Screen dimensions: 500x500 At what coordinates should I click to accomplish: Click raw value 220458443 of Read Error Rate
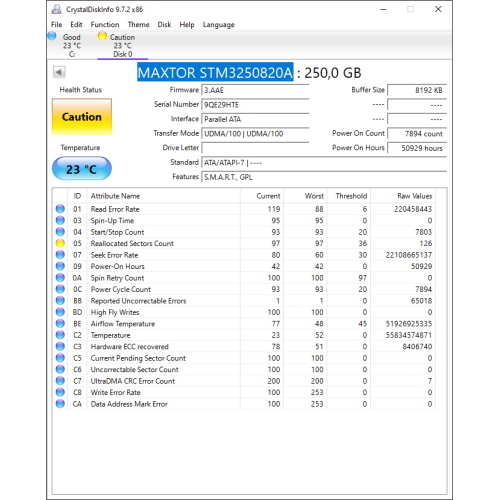coord(413,209)
